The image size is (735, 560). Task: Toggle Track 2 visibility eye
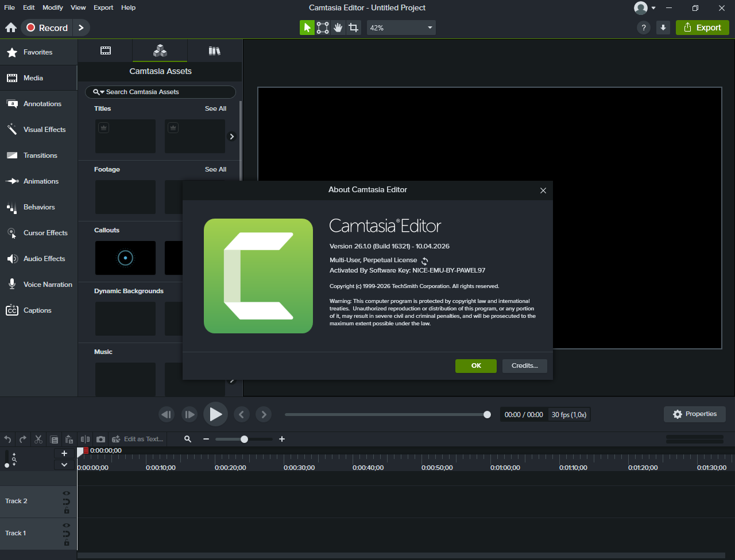[67, 493]
